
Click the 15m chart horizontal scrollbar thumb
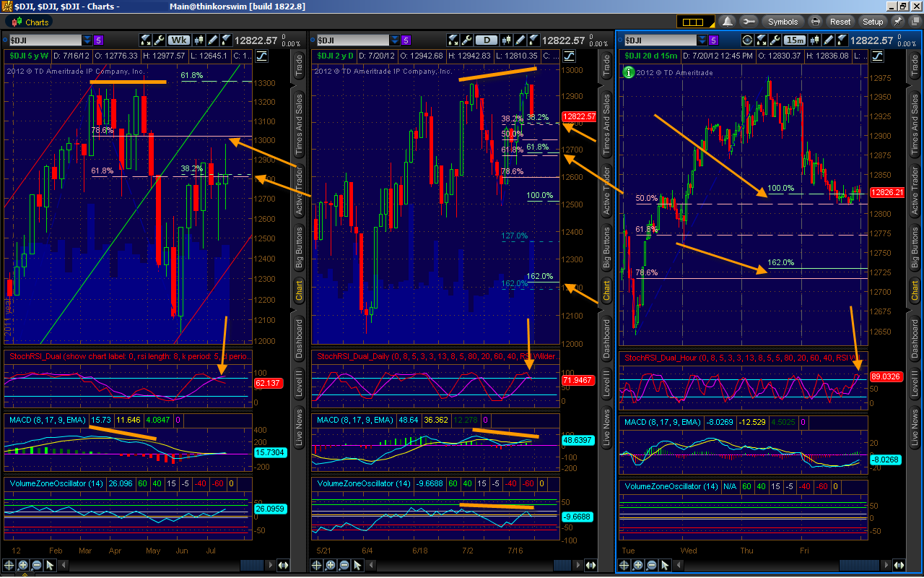[859, 566]
